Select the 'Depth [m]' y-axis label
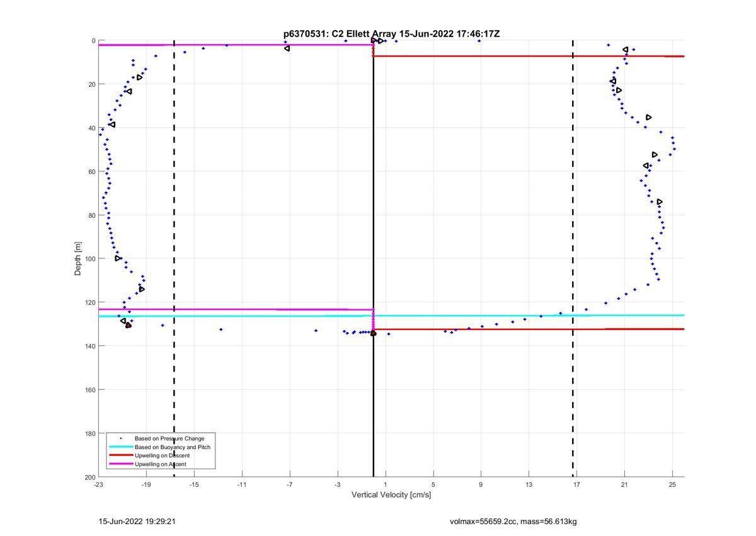756x536 pixels. coord(78,258)
